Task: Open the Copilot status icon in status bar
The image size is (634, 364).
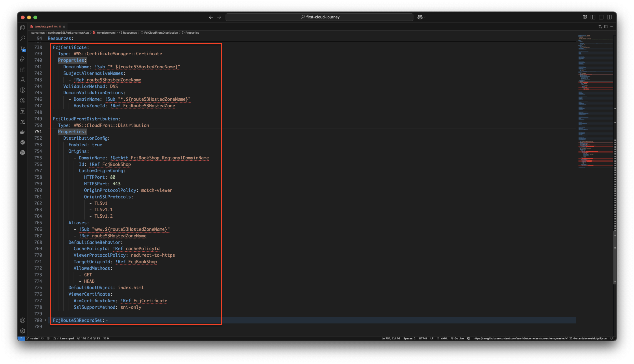Action: tap(468, 338)
